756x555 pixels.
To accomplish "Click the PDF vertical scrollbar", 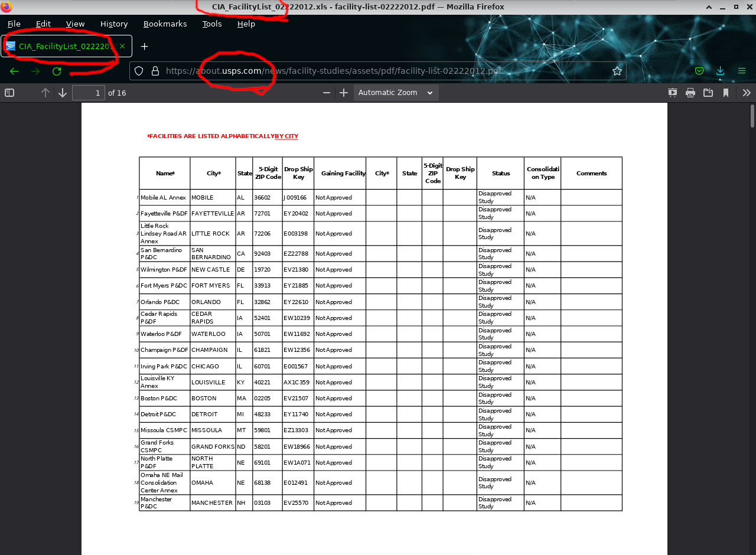I will (752, 116).
